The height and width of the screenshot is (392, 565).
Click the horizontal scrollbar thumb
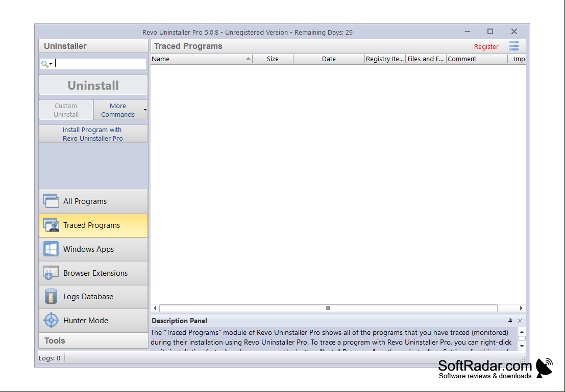(328, 308)
